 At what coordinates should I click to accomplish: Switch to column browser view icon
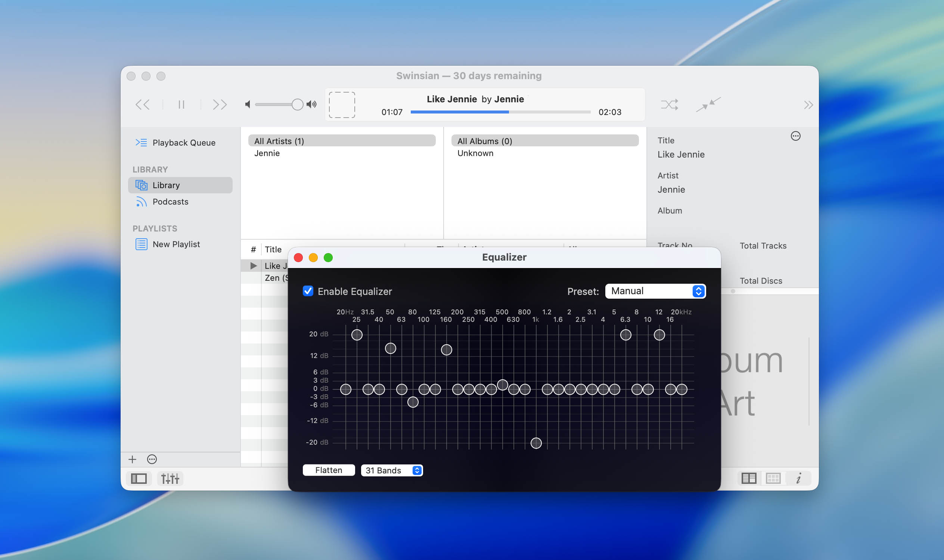click(748, 479)
